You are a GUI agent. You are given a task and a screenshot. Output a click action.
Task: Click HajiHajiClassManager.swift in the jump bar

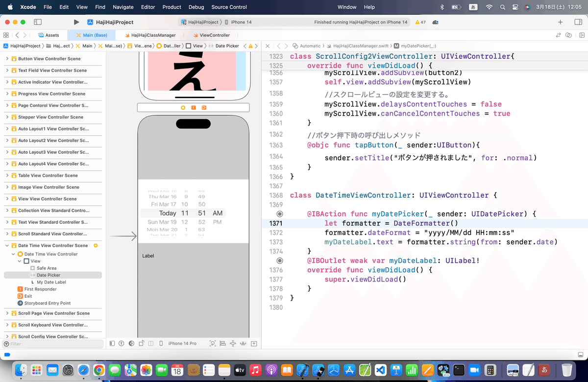(x=357, y=46)
